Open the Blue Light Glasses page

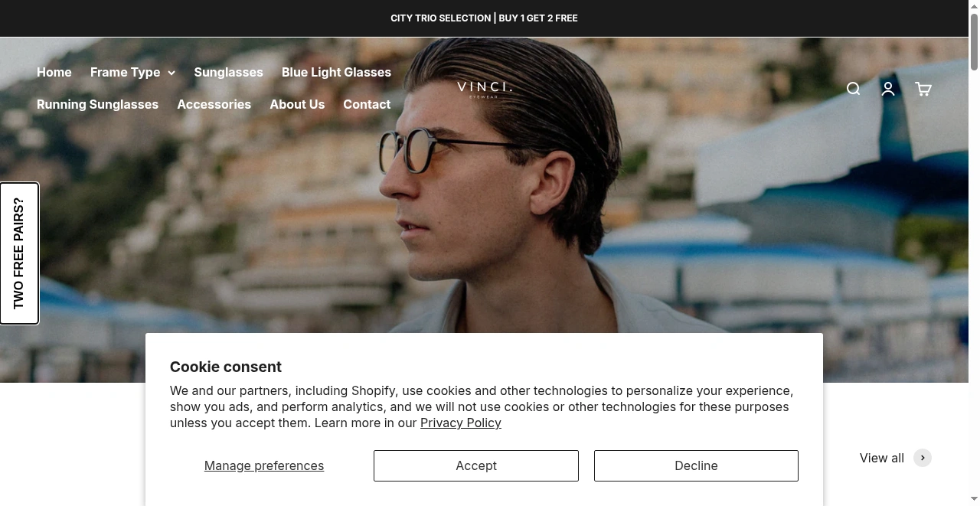[x=336, y=72]
